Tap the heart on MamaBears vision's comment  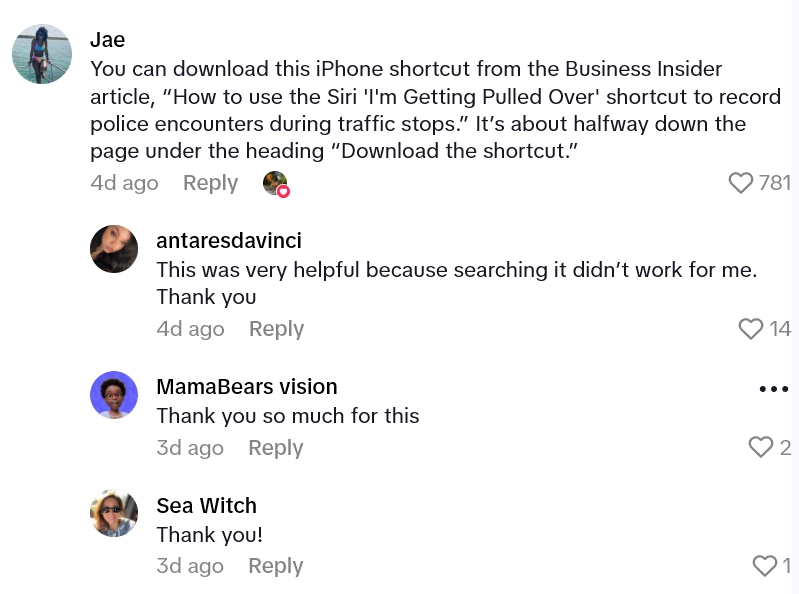pyautogui.click(x=761, y=448)
